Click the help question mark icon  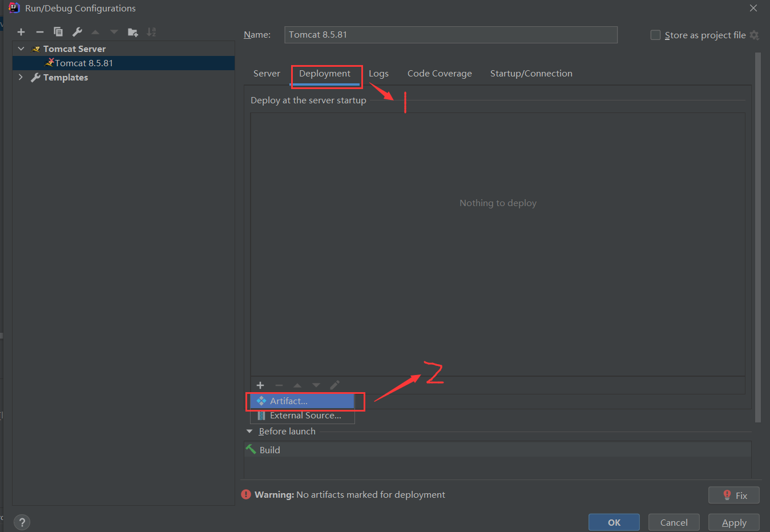coord(22,522)
